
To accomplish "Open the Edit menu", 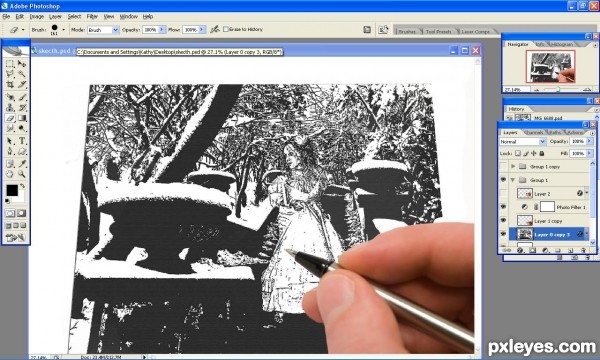I will (x=20, y=16).
